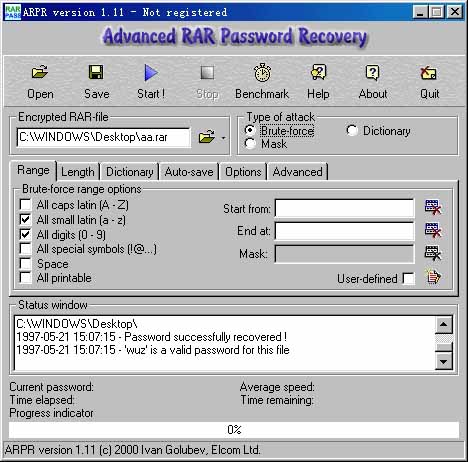Image resolution: width=468 pixels, height=462 pixels.
Task: Open the user-defined charset editor icon
Action: 433,277
